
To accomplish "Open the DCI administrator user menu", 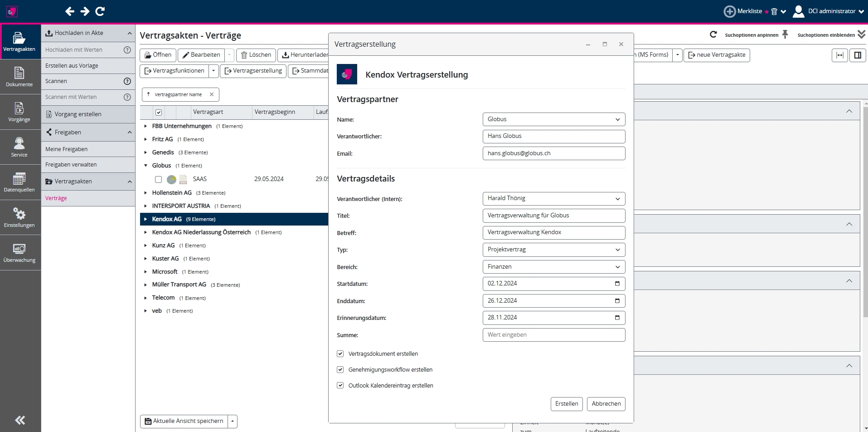I will (x=828, y=11).
